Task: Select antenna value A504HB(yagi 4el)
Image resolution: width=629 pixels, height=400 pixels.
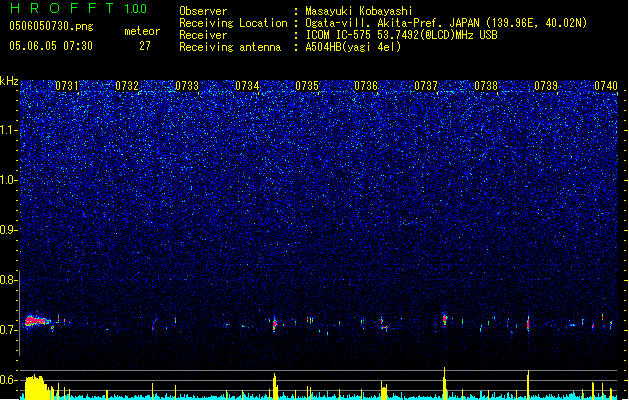Action: point(353,47)
